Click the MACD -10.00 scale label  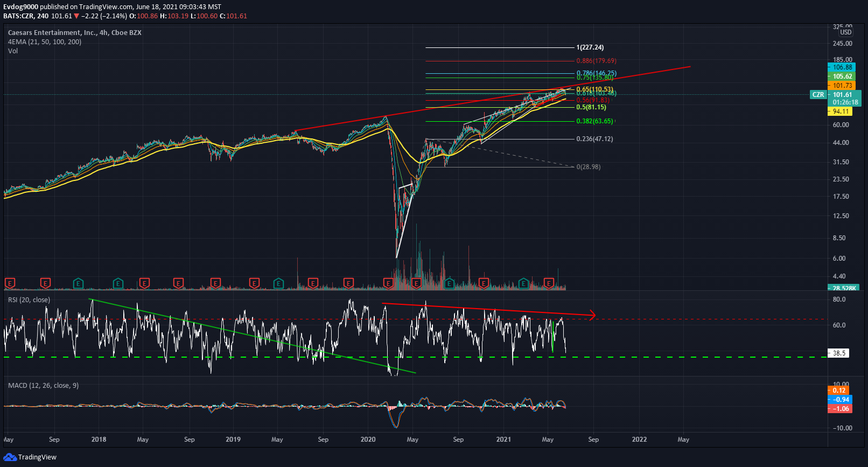[843, 428]
